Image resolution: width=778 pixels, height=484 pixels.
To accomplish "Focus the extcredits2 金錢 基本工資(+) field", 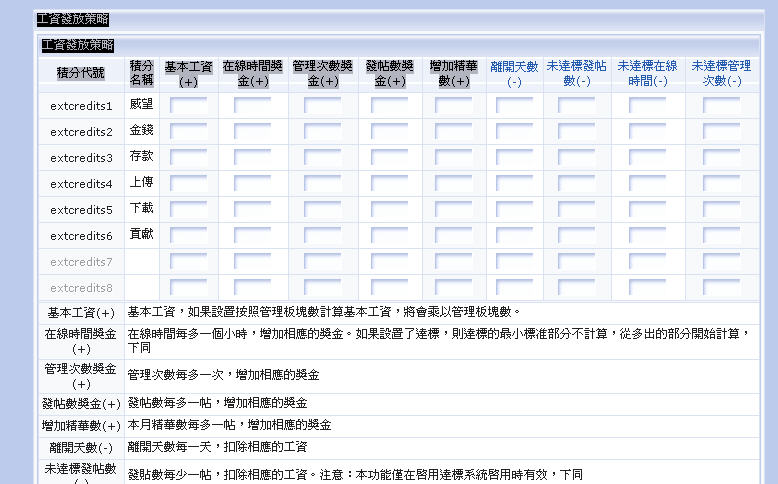I will (189, 132).
